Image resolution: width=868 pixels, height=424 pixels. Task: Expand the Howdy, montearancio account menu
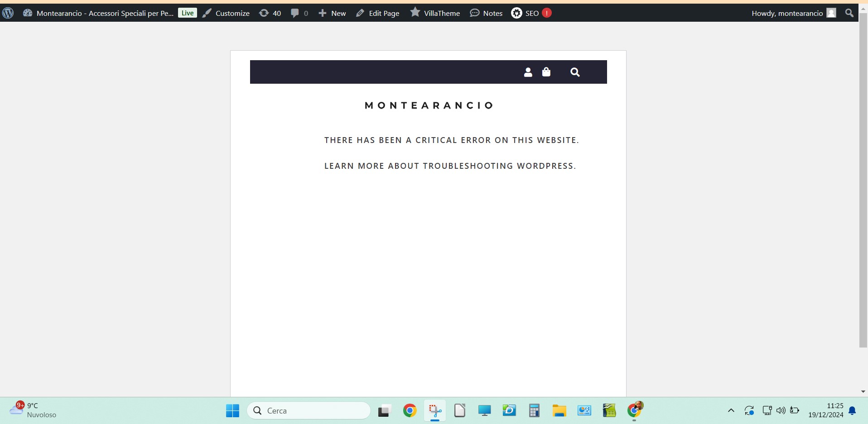(x=793, y=13)
